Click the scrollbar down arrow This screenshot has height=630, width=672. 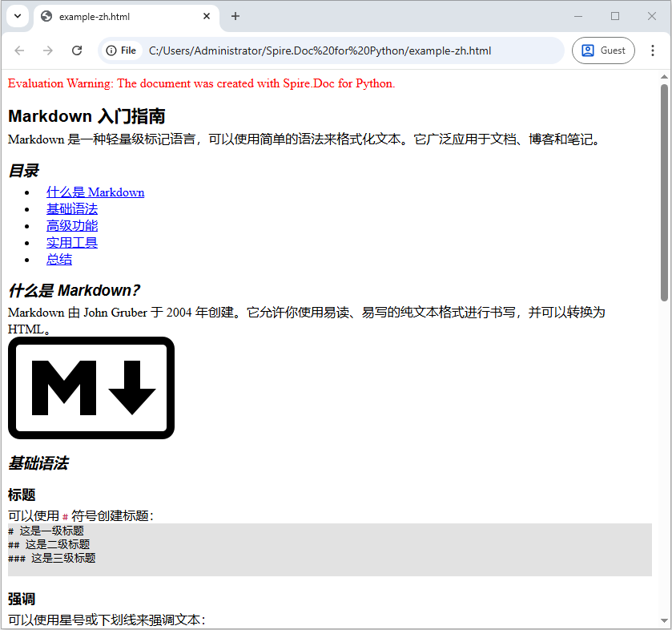[664, 621]
